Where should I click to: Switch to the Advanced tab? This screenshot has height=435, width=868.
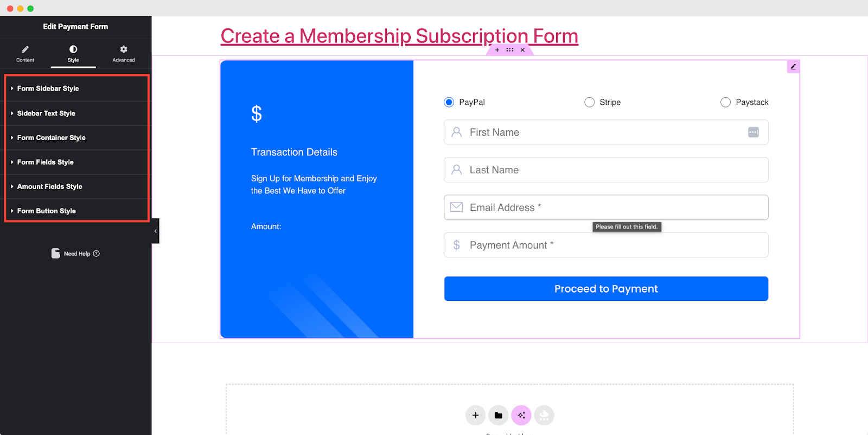[x=123, y=54]
